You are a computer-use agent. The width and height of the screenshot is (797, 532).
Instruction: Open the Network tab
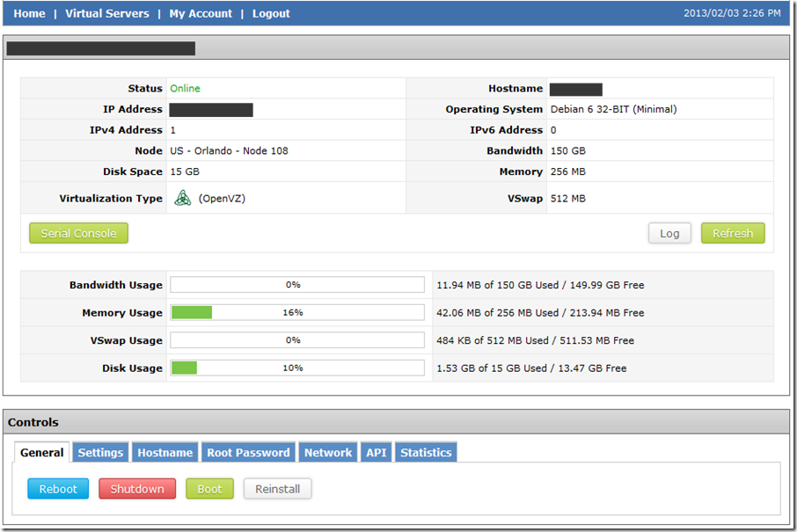click(x=328, y=452)
